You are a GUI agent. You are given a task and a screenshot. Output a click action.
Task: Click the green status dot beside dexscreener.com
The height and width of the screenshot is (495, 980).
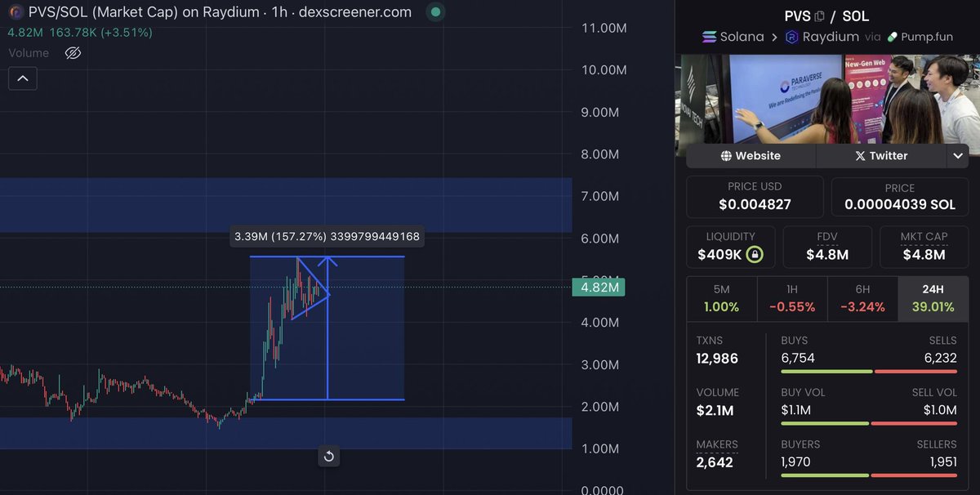pos(434,12)
